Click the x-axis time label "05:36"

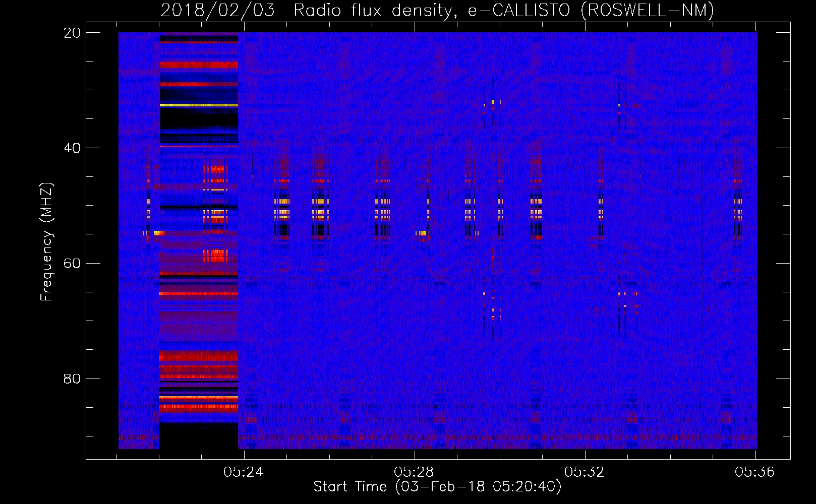[x=755, y=472]
